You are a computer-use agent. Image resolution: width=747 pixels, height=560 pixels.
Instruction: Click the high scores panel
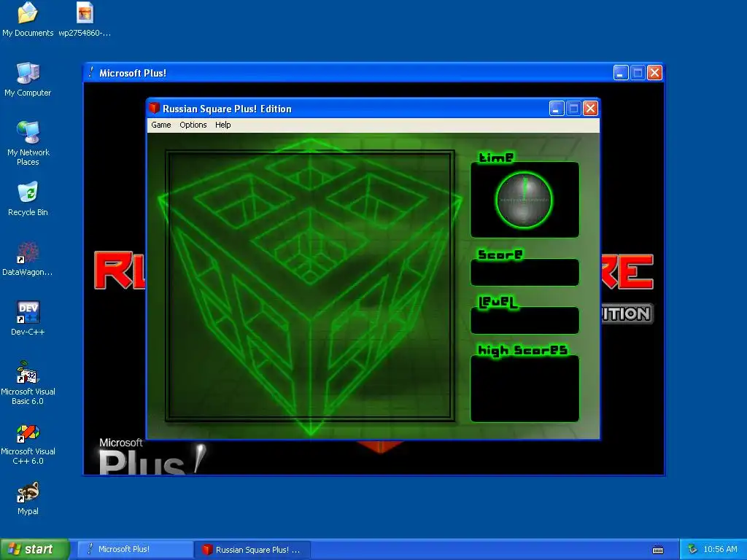(525, 389)
